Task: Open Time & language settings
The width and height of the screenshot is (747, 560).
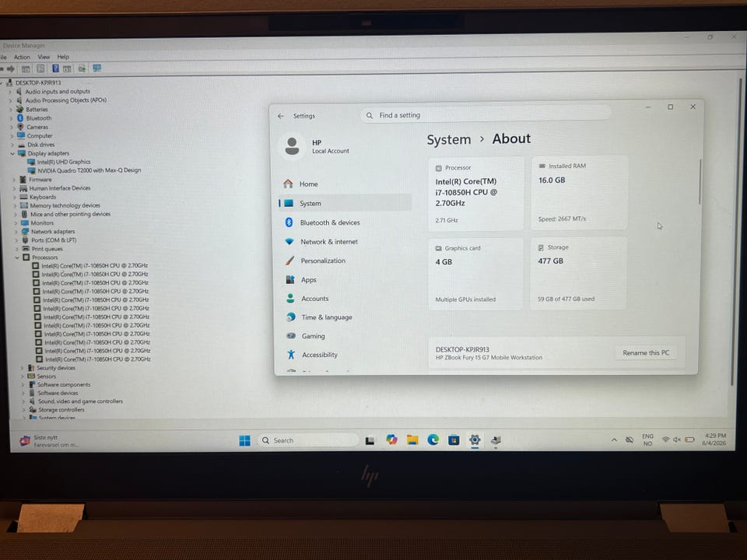Action: (326, 317)
